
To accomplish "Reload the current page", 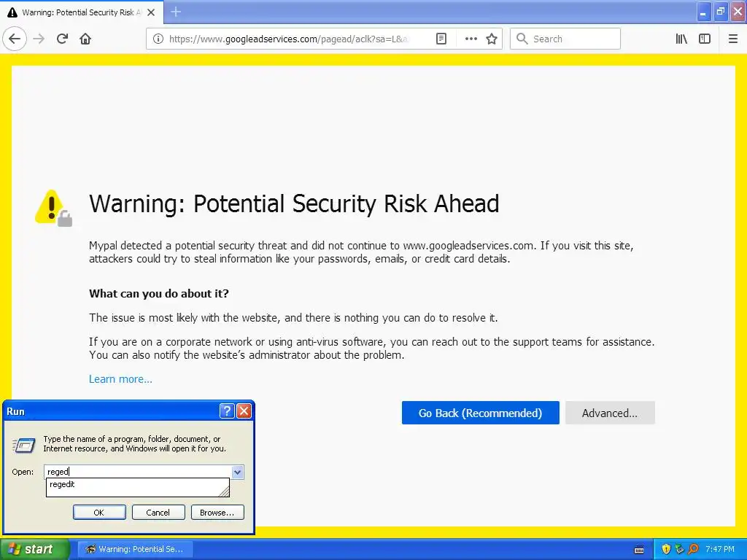I will coord(63,39).
